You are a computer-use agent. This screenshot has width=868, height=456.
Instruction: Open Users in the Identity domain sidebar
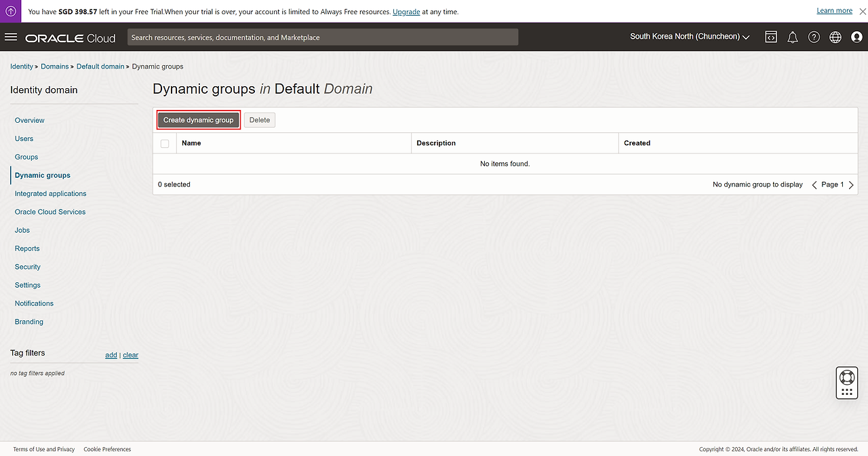(24, 138)
